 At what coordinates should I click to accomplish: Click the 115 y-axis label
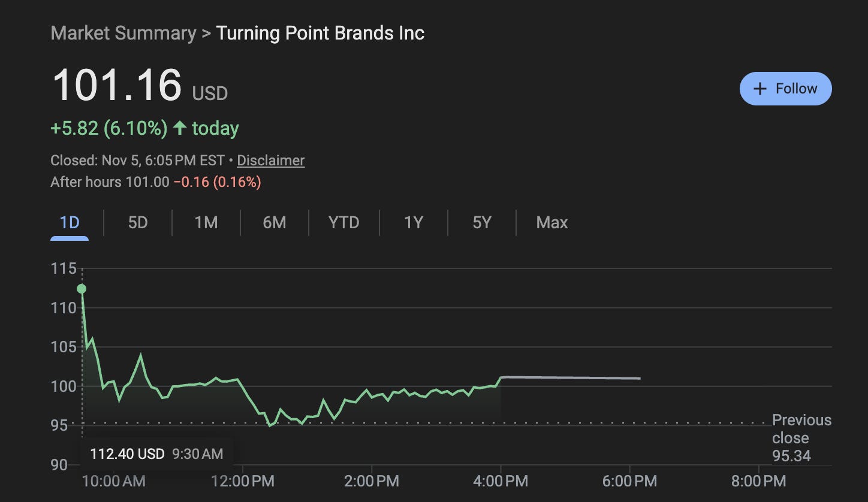pos(64,268)
